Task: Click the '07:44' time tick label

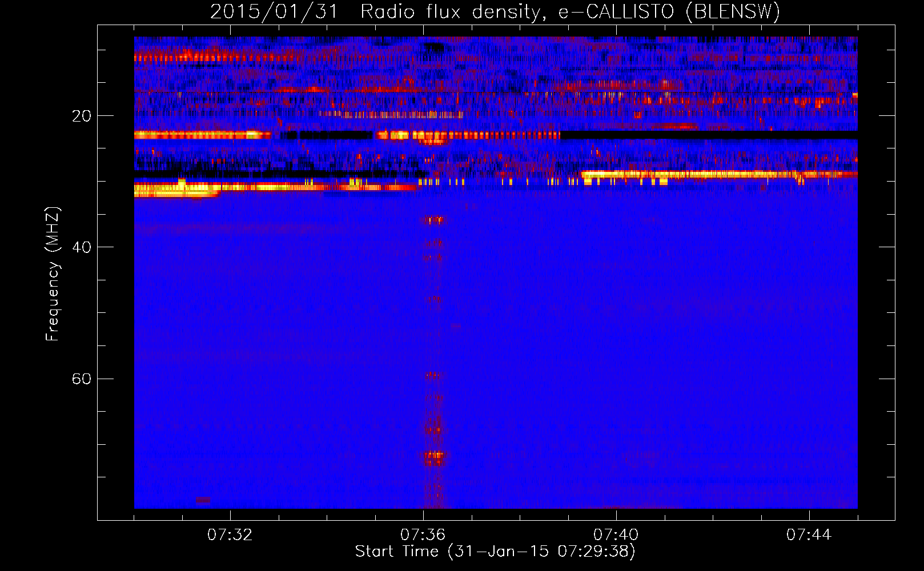Action: (x=809, y=534)
